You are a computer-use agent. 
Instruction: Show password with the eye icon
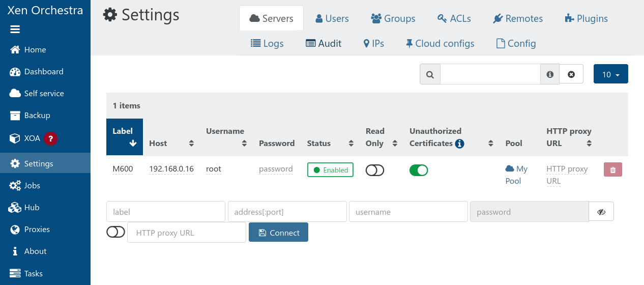[601, 212]
